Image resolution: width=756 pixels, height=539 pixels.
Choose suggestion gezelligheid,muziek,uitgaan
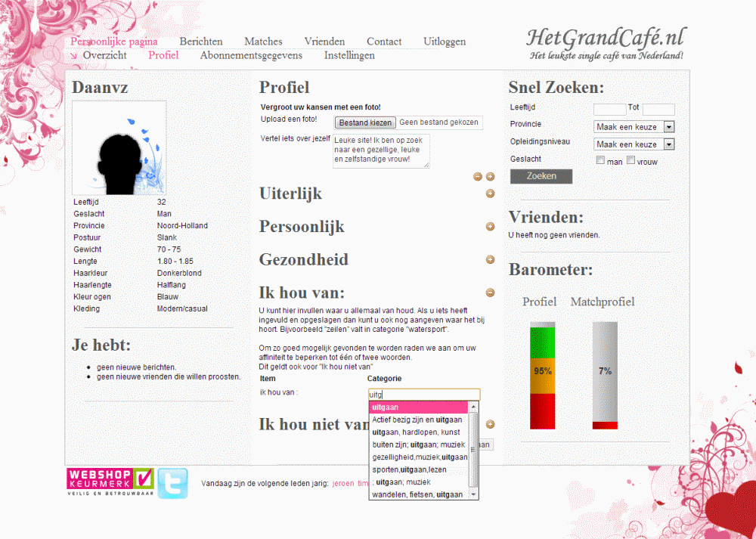pyautogui.click(x=419, y=457)
